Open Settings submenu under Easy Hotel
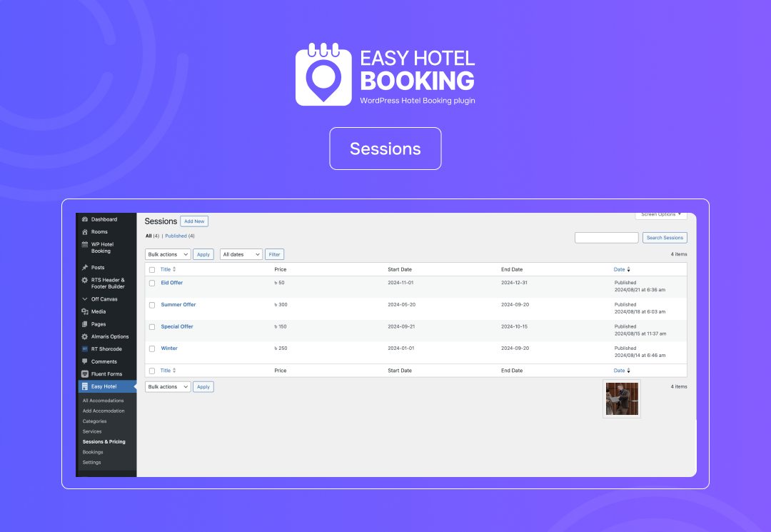The image size is (771, 532). pos(91,463)
